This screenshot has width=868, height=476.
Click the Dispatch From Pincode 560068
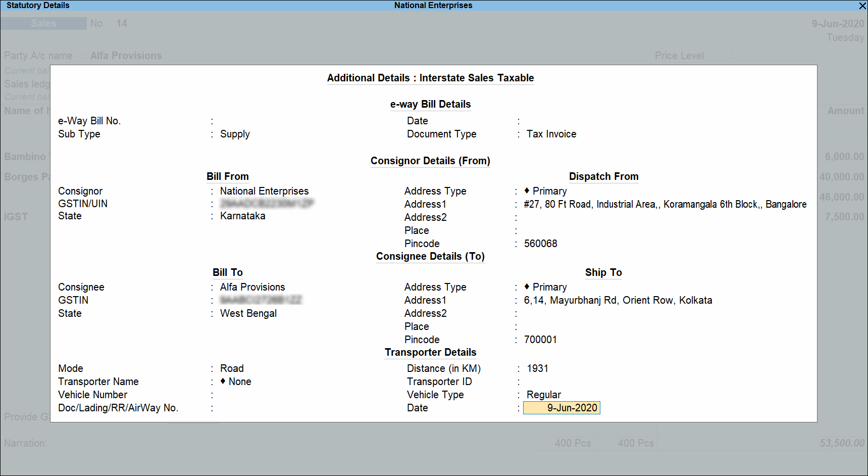(540, 244)
